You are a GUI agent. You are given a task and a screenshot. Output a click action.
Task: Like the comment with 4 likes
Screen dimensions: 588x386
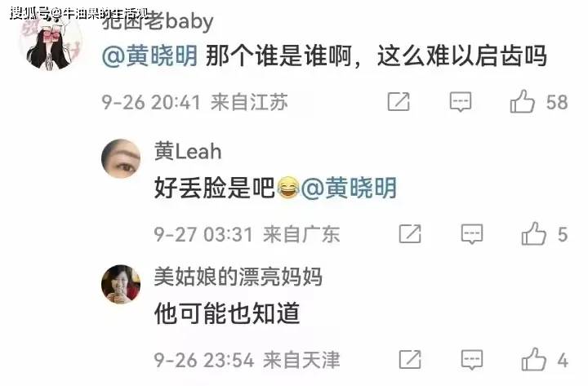click(533, 359)
